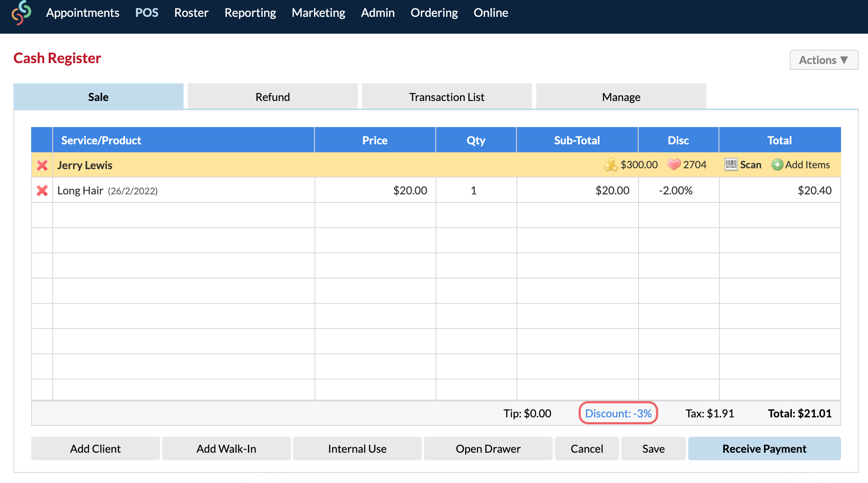Click the Receive Payment button

[x=764, y=448]
